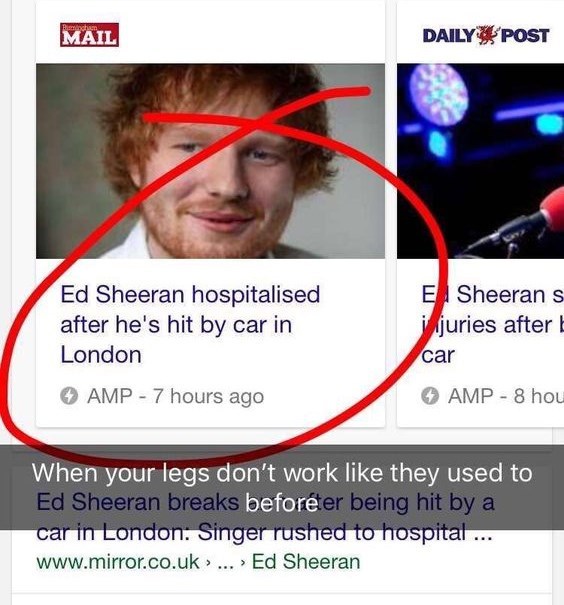This screenshot has width=564, height=605.
Task: Click the '...' breadcrumb in Mirror URL
Action: (226, 563)
